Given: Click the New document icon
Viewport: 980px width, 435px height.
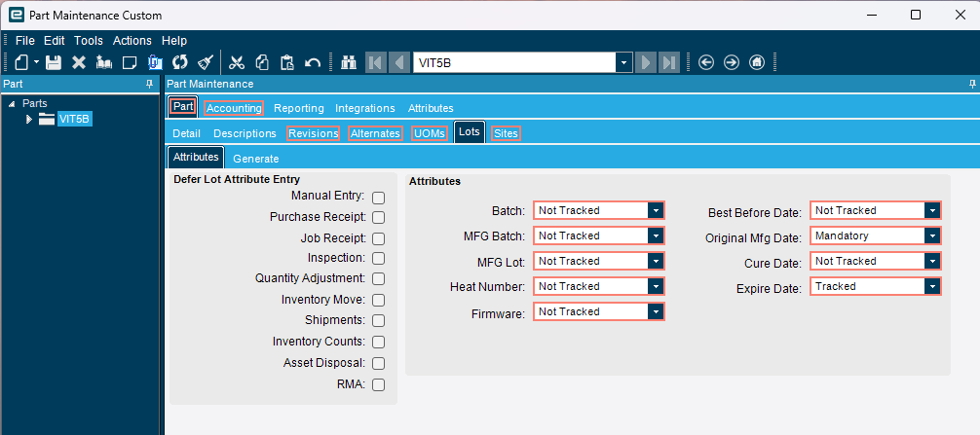Looking at the screenshot, I should [21, 62].
